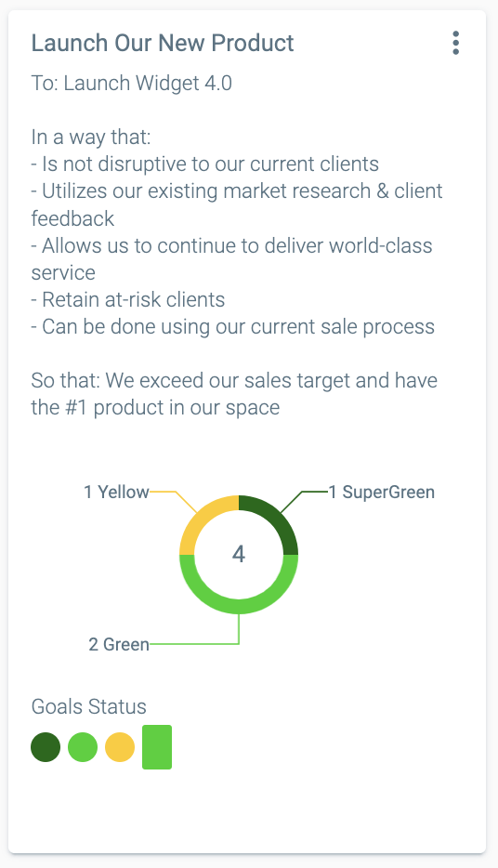Click the '1 Yellow' chart label
The height and width of the screenshot is (868, 498).
pos(116,492)
